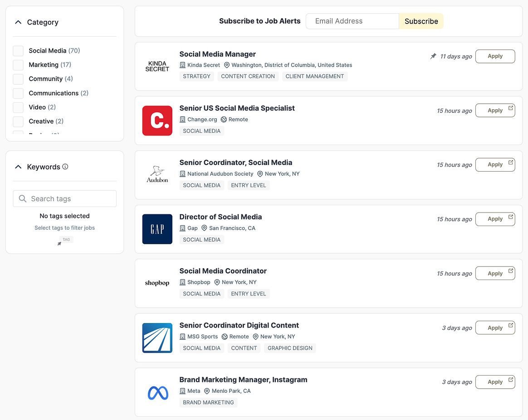Click the Email Address input field

point(352,21)
